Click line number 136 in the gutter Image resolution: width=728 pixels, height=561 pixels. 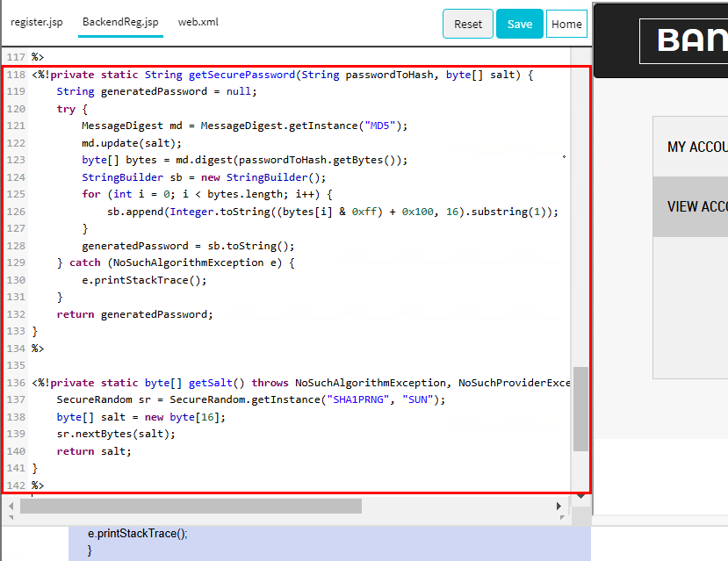16,383
